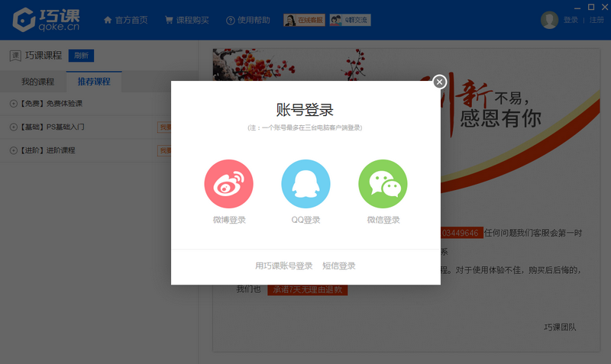
Task: Minimize the application window
Action: tap(577, 8)
